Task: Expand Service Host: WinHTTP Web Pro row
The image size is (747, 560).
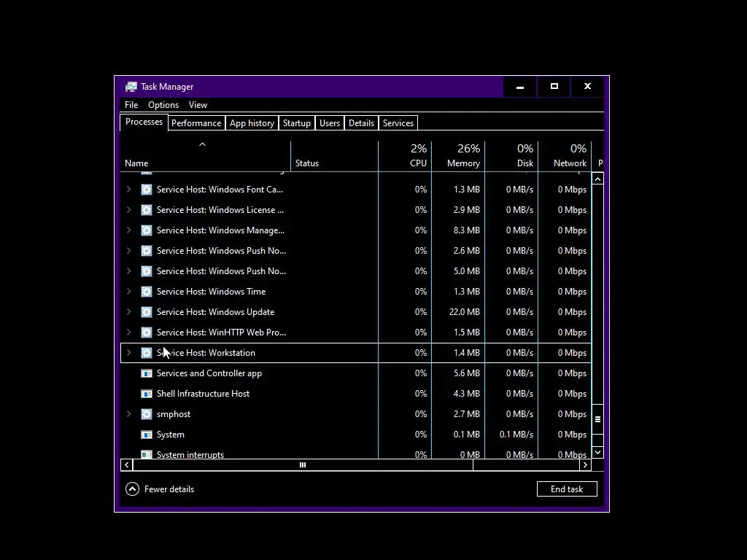Action: [x=128, y=332]
